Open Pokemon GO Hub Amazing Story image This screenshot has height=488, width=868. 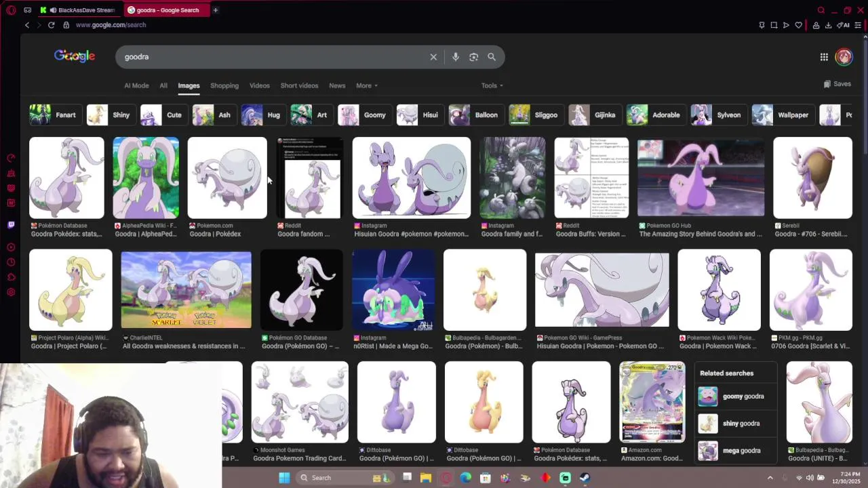(x=701, y=178)
